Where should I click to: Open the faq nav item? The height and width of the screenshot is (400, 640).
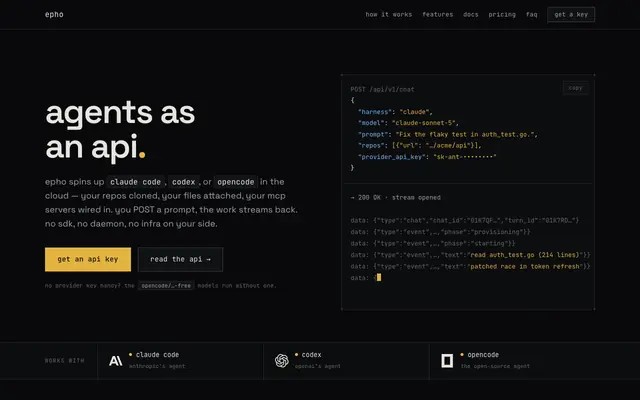[x=531, y=15]
